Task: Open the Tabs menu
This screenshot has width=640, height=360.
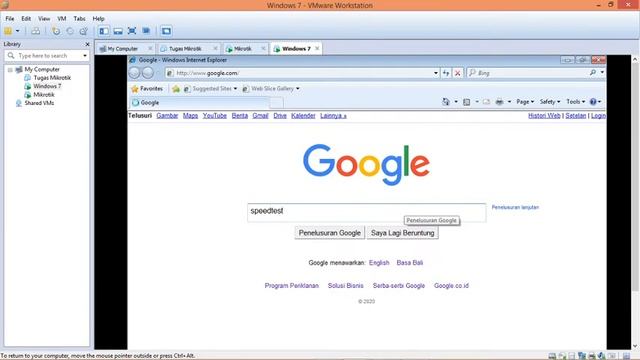Action: pyautogui.click(x=79, y=18)
